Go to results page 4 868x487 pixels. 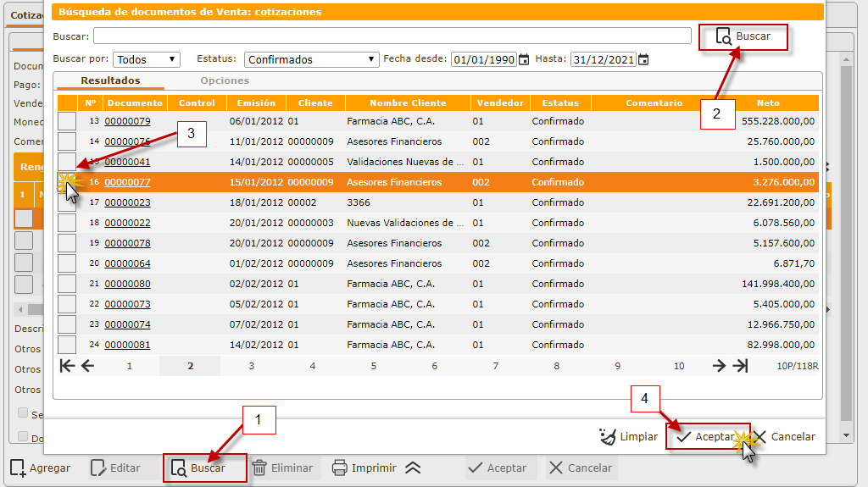click(x=312, y=366)
